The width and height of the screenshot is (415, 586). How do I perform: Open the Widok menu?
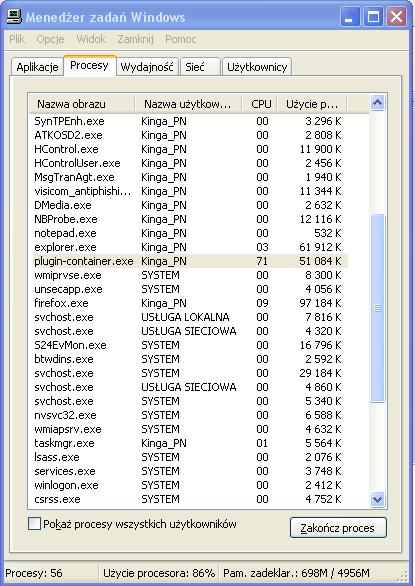pos(91,39)
